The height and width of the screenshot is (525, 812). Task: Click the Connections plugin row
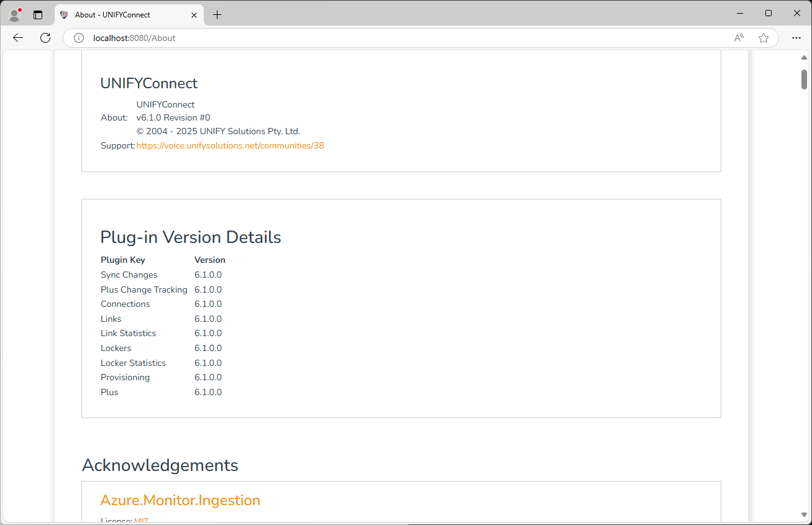(x=162, y=304)
